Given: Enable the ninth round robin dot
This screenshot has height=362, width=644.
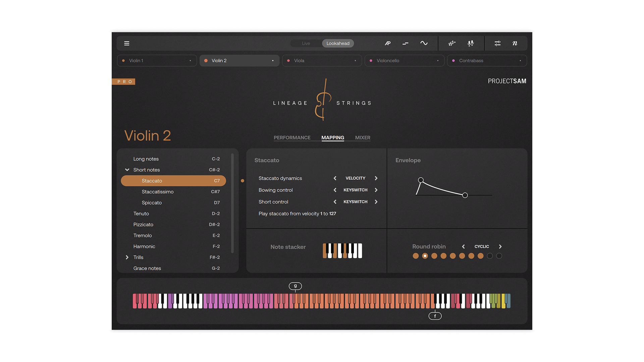Looking at the screenshot, I should tap(490, 256).
